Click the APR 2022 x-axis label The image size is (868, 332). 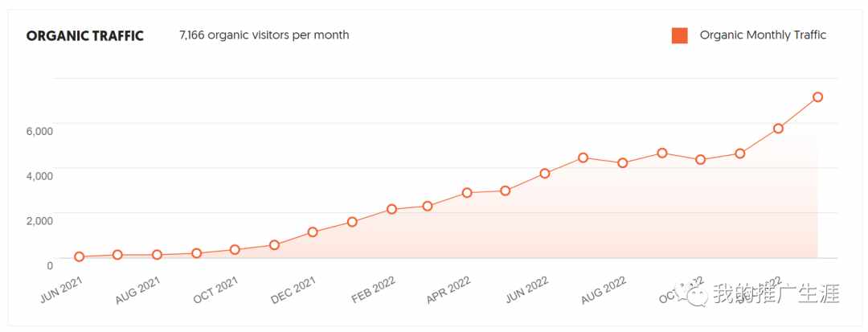pos(448,289)
